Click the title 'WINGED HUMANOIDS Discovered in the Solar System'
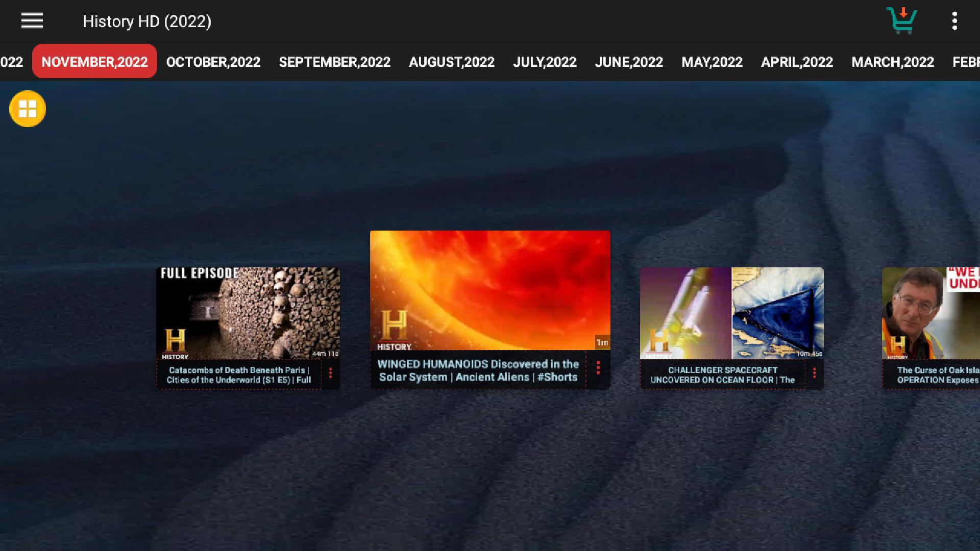The height and width of the screenshot is (551, 980). click(x=478, y=370)
